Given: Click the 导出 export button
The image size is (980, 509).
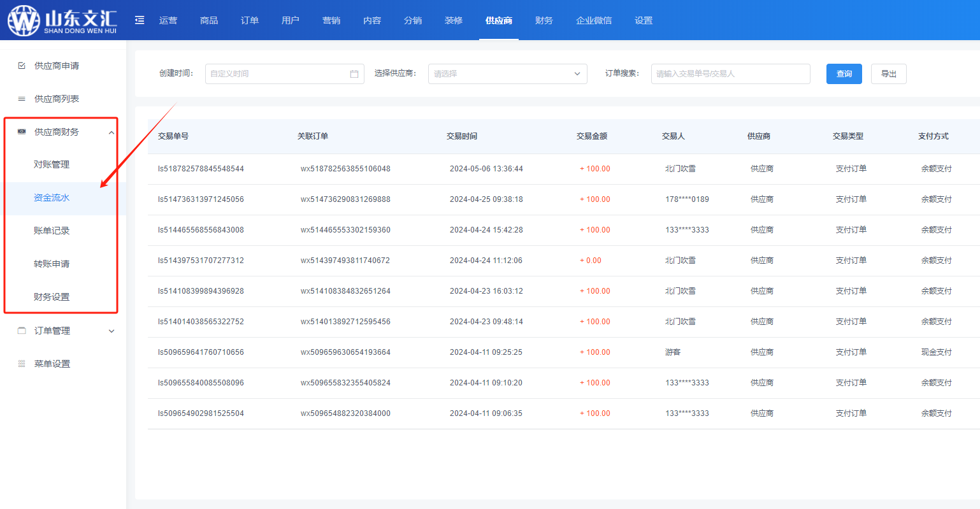Looking at the screenshot, I should 889,74.
